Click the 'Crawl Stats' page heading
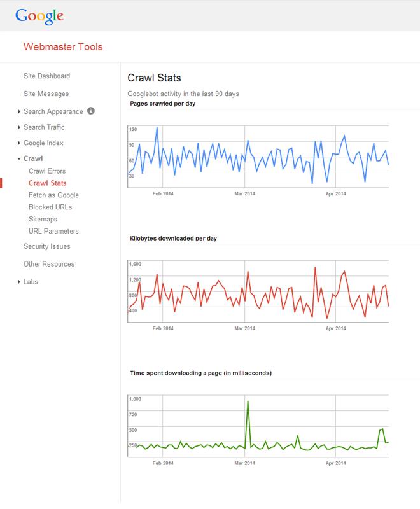The height and width of the screenshot is (509, 420). point(154,78)
